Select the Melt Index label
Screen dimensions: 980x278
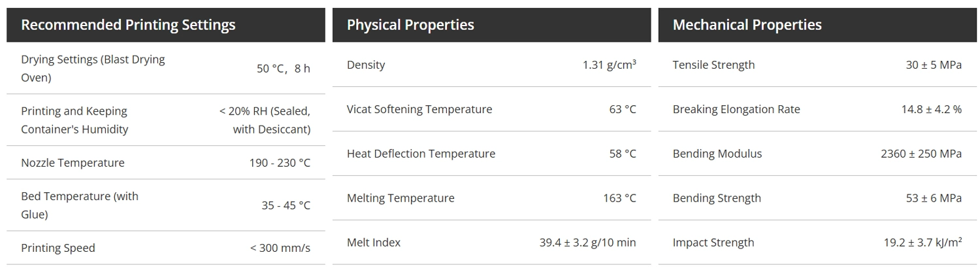pyautogui.click(x=374, y=243)
